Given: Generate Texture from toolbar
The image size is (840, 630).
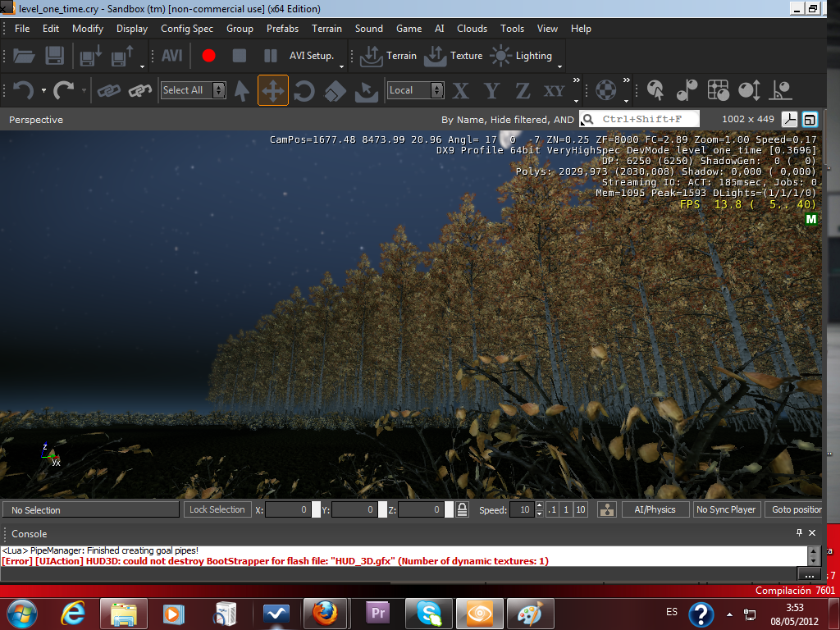Looking at the screenshot, I should 453,56.
